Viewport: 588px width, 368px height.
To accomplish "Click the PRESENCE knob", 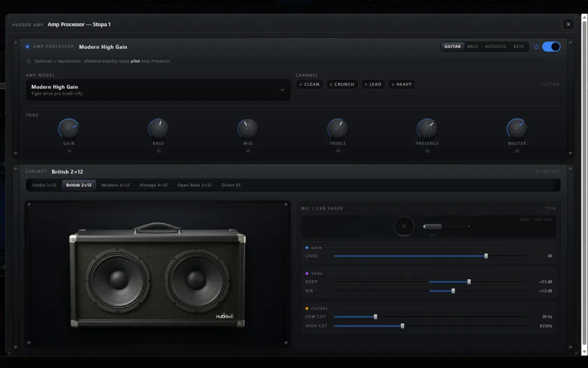I will click(x=427, y=129).
